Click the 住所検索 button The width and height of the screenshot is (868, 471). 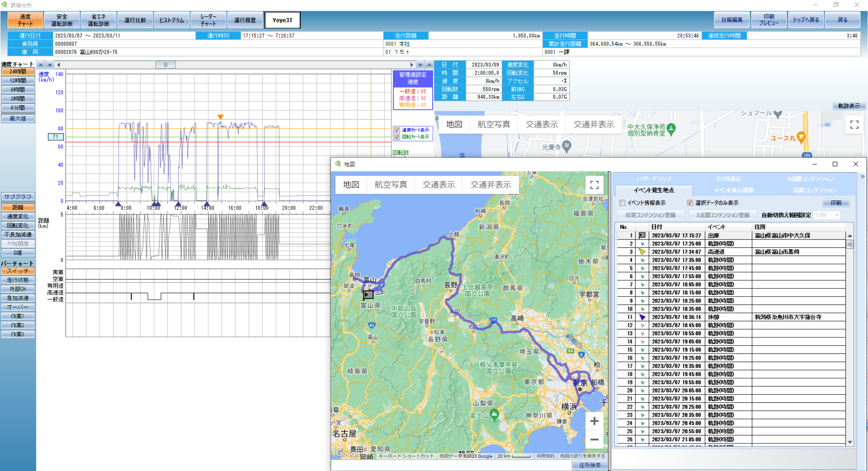pyautogui.click(x=590, y=465)
